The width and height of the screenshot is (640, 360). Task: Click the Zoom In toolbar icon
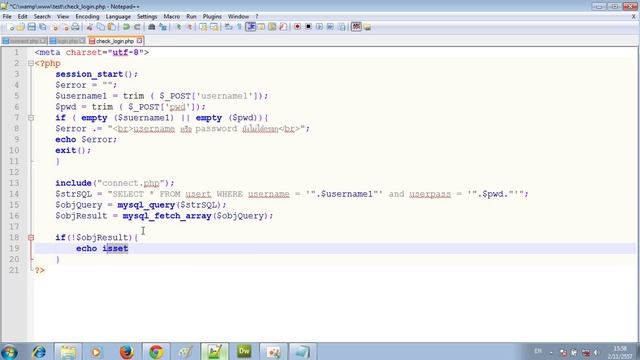coord(178,27)
